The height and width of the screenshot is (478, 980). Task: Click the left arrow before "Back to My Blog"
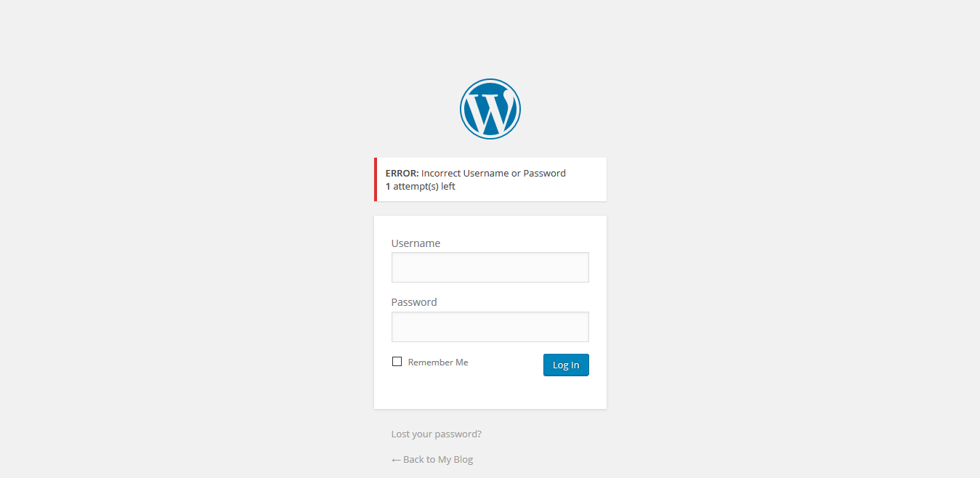pos(396,460)
